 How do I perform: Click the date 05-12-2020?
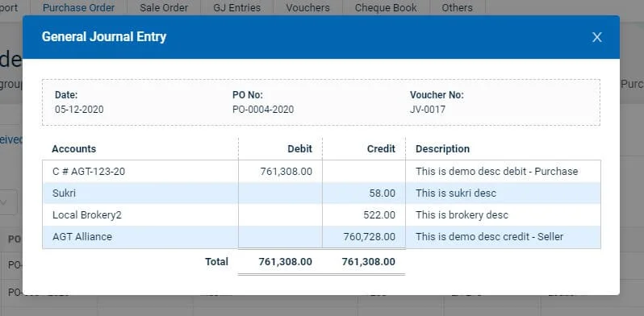click(x=79, y=110)
